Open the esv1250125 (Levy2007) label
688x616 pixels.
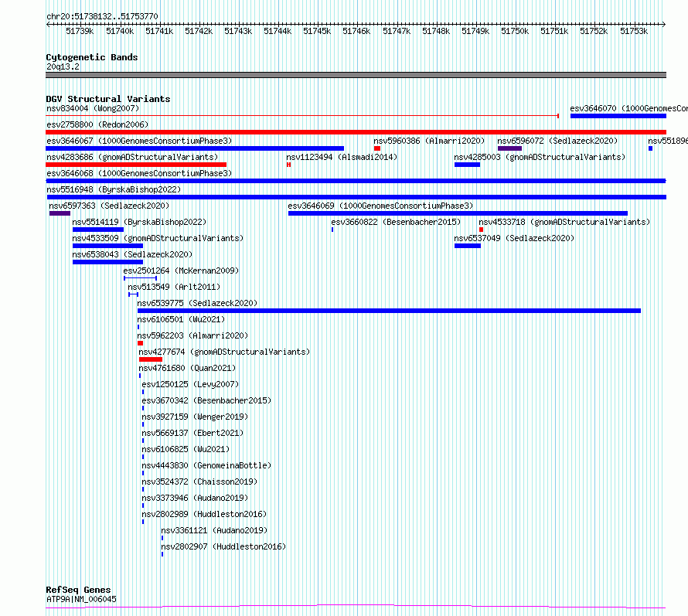(x=190, y=384)
